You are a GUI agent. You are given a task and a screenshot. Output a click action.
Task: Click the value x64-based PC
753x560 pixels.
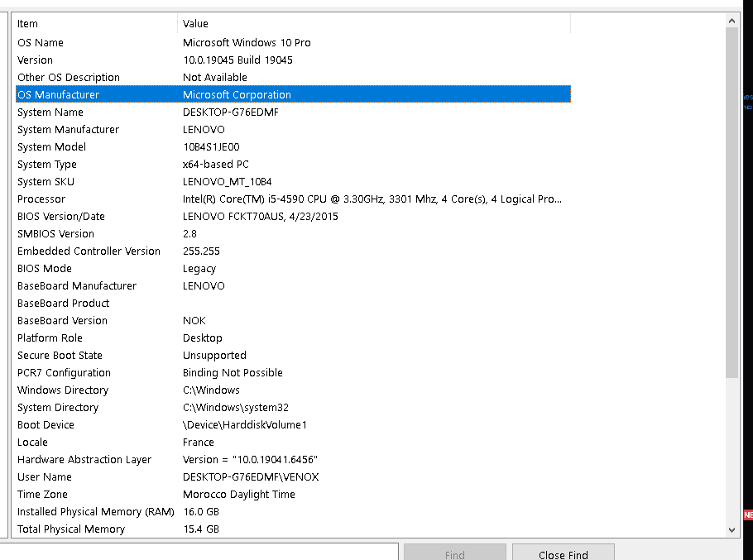click(216, 164)
